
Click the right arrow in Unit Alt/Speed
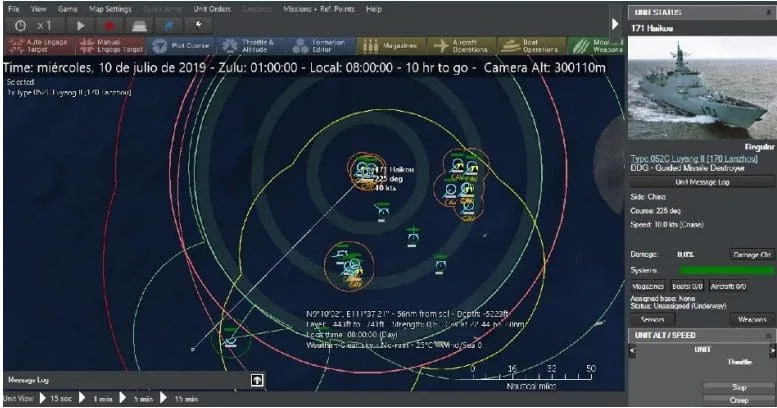tap(772, 350)
